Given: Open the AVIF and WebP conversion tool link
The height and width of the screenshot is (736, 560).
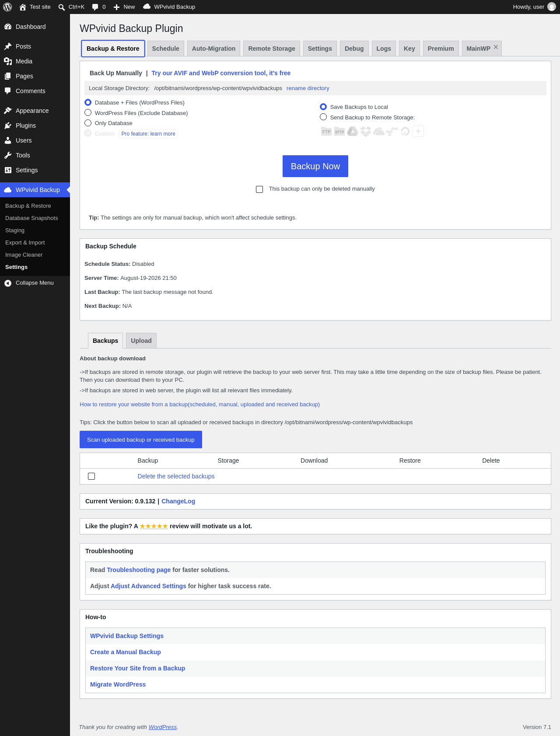Looking at the screenshot, I should 221,73.
